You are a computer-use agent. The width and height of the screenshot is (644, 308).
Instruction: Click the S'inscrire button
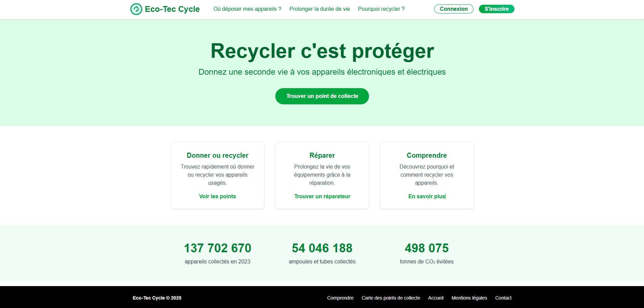[x=496, y=9]
